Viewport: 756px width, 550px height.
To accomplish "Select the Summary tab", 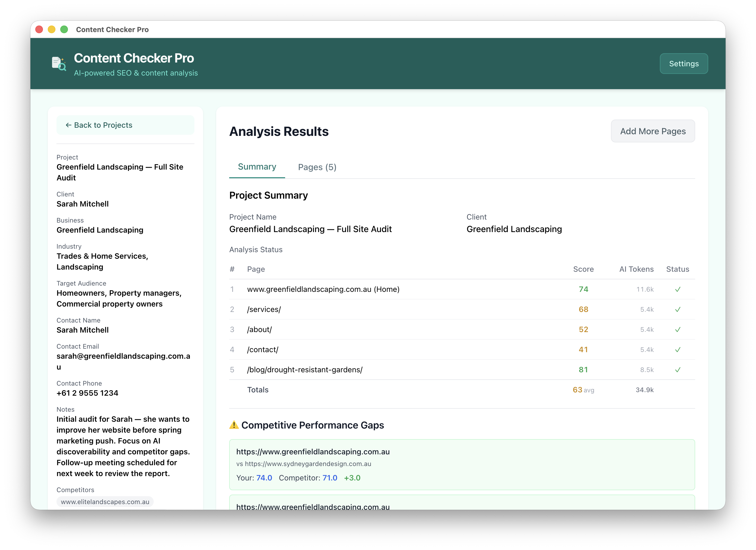I will [257, 167].
